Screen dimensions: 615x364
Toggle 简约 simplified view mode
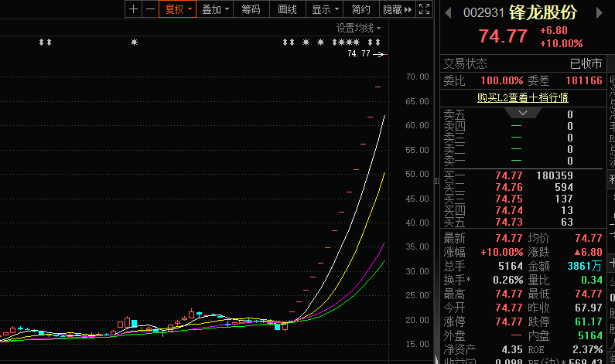360,9
